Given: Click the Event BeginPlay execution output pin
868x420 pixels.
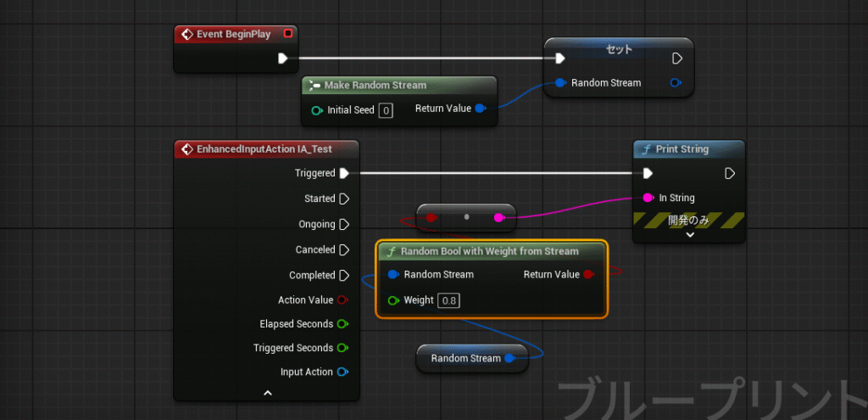Looking at the screenshot, I should [x=283, y=59].
